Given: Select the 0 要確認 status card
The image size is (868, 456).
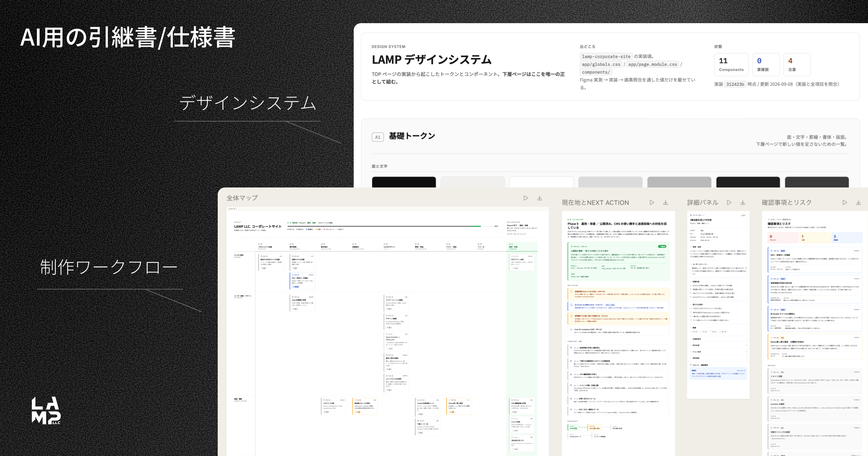Looking at the screenshot, I should click(766, 64).
